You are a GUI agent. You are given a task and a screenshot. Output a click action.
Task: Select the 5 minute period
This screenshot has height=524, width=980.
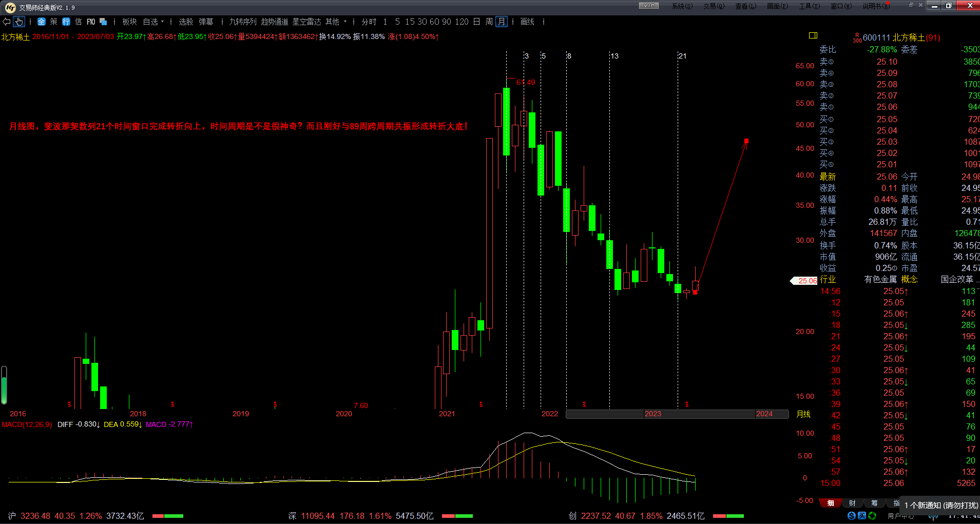tap(397, 22)
